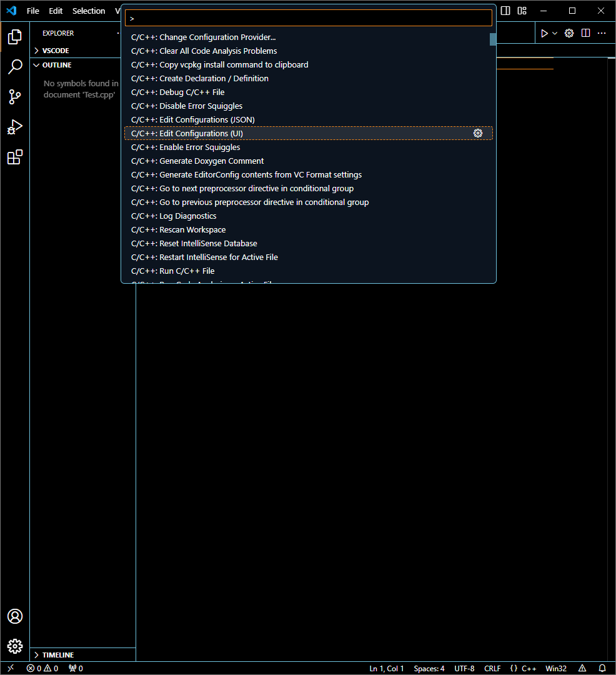
Task: Select C/C++: Run C/C++ File
Action: pyautogui.click(x=309, y=271)
